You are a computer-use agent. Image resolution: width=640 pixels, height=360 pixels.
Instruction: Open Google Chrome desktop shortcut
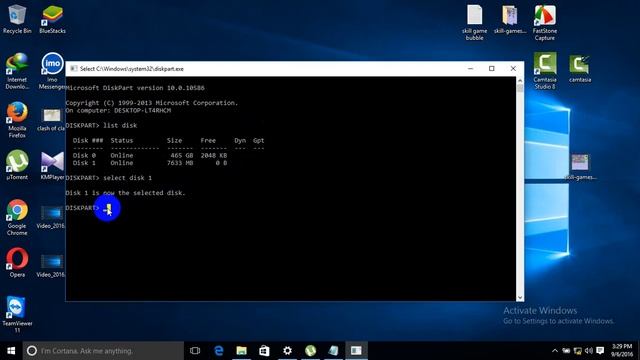click(x=17, y=217)
